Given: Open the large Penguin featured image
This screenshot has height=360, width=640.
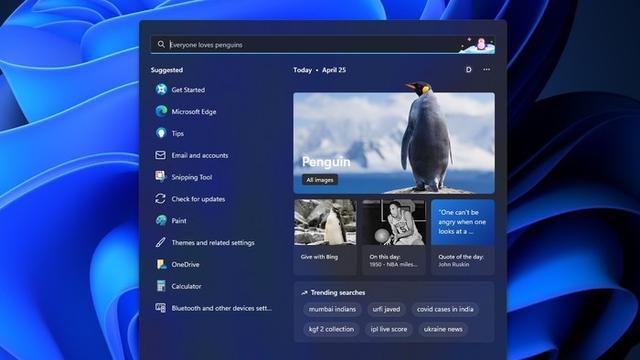Looking at the screenshot, I should click(x=394, y=143).
